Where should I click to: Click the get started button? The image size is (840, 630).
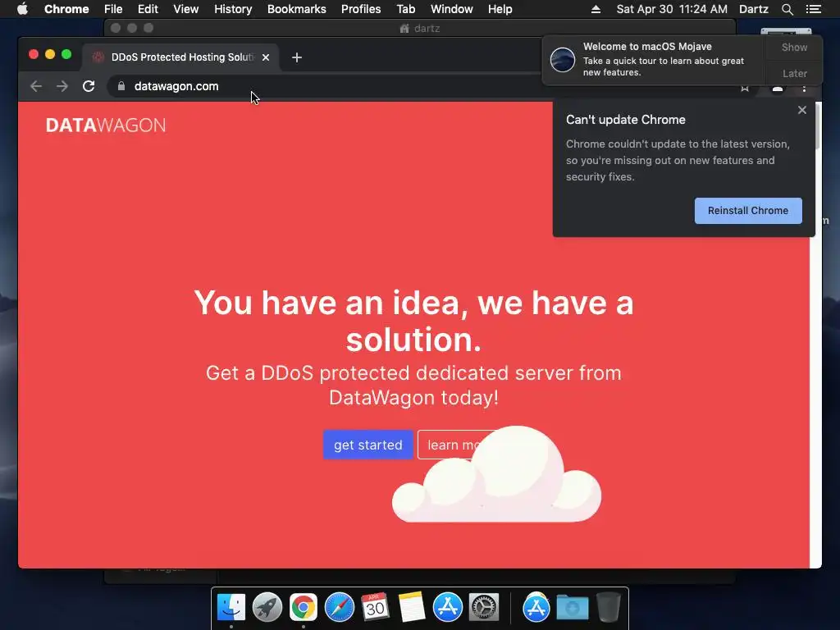tap(368, 445)
